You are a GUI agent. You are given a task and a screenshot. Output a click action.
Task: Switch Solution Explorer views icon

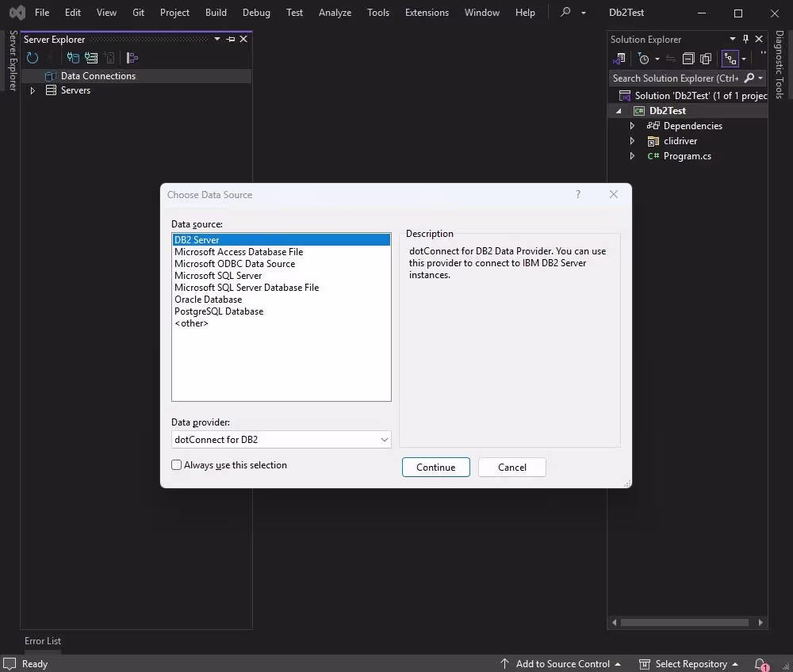(619, 59)
